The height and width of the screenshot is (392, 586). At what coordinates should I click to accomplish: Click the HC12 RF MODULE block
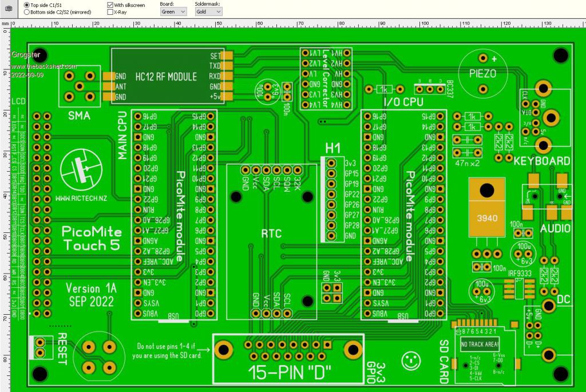pos(167,76)
